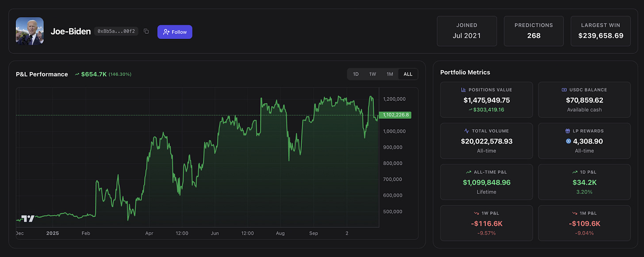Click the USDC Balance wallet icon
Image resolution: width=644 pixels, height=257 pixels.
[564, 90]
